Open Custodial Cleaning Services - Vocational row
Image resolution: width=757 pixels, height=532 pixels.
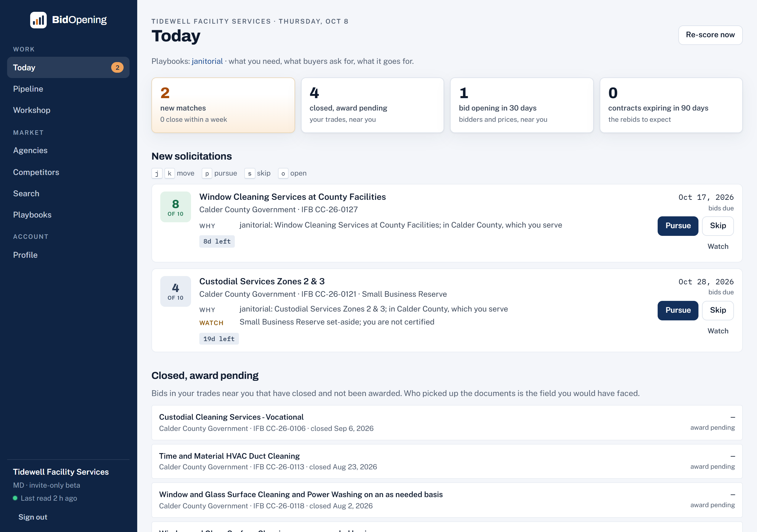[447, 423]
